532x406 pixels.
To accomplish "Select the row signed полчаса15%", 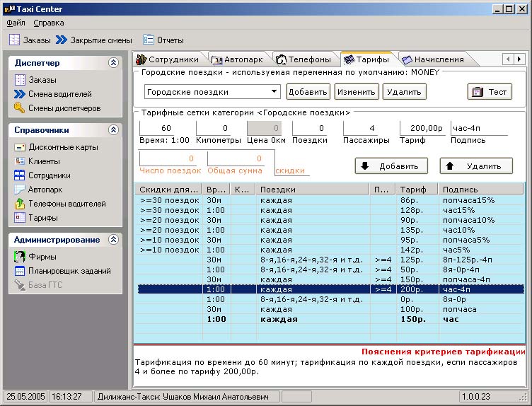I will point(330,200).
